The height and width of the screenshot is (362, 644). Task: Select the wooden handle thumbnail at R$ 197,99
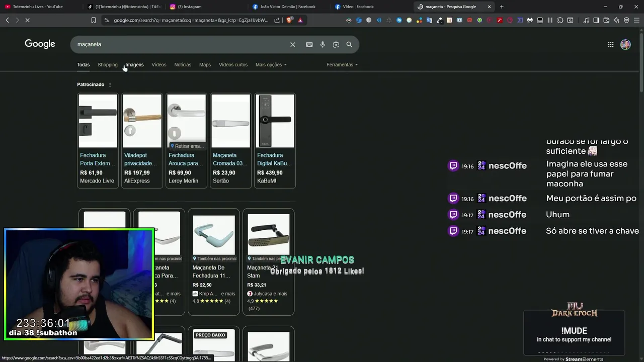(142, 121)
